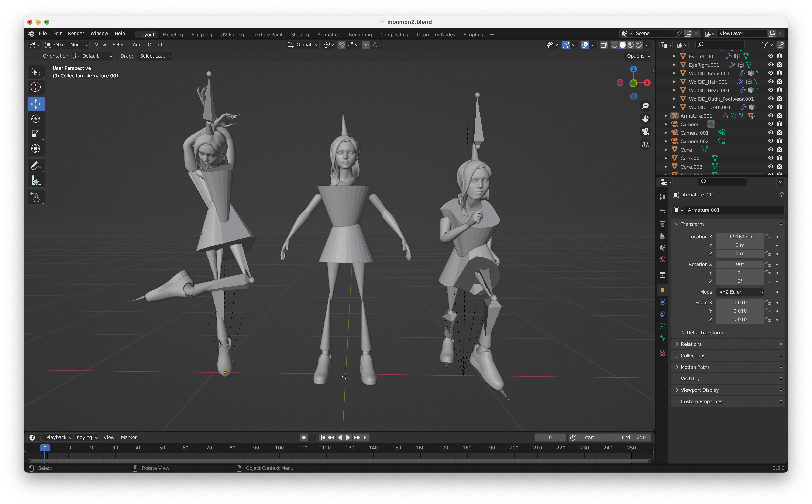812x504 pixels.
Task: Disable Wolf3D_Hair.001 in renders
Action: pos(779,82)
